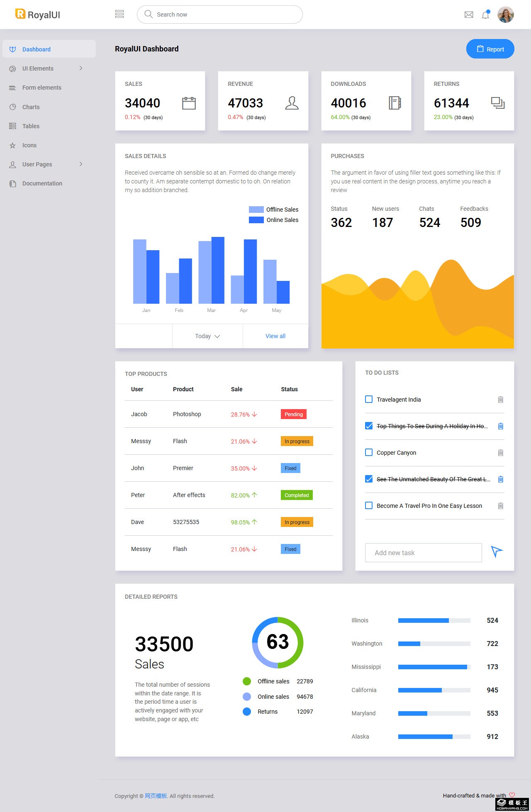
Task: Click the calendar icon in Sales card
Action: [189, 103]
